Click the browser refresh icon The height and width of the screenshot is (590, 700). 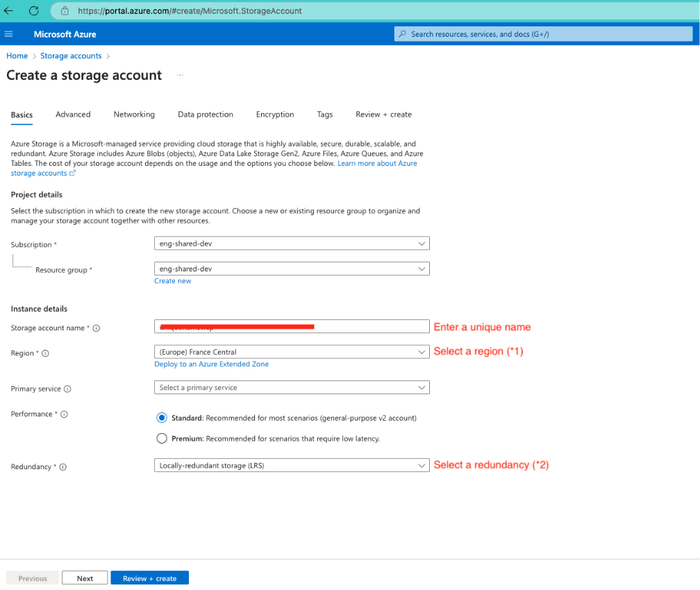(33, 10)
